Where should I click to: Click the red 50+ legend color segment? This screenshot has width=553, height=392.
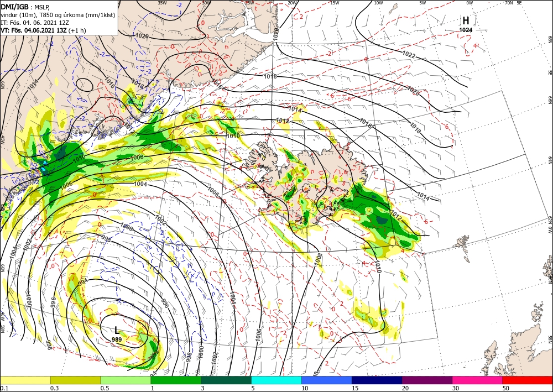528,380
